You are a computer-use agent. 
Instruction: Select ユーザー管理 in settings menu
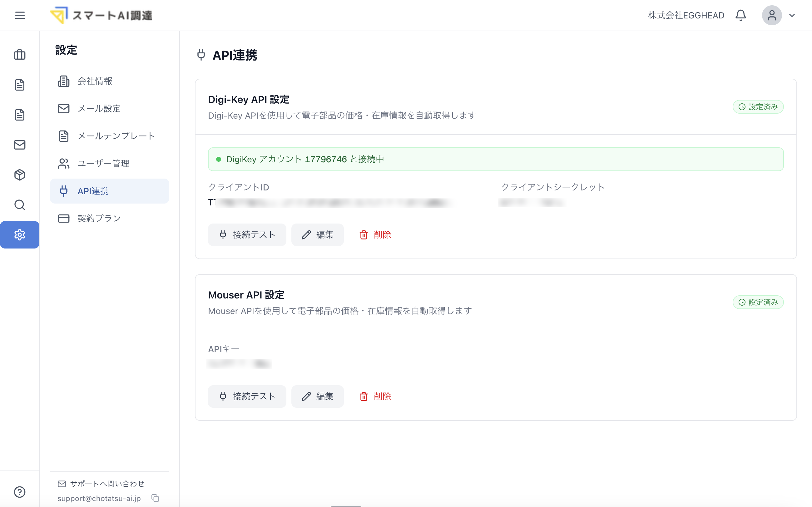click(109, 164)
